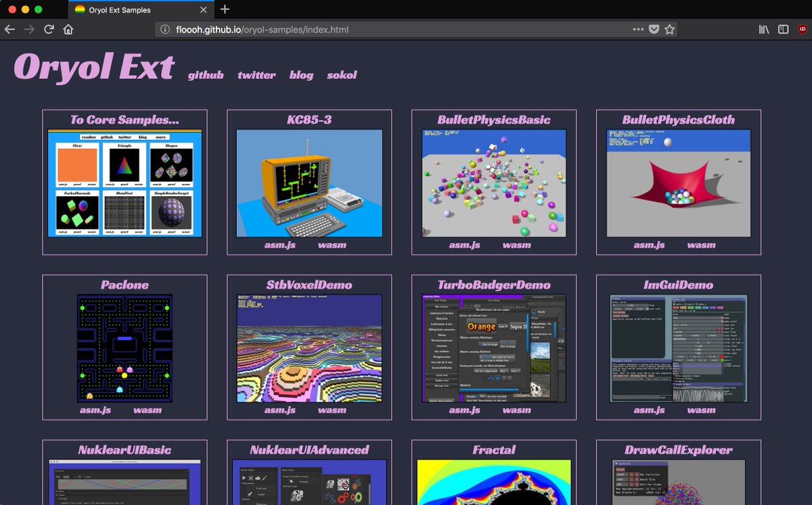Click the Fractal card title
The image size is (812, 505).
coord(494,450)
